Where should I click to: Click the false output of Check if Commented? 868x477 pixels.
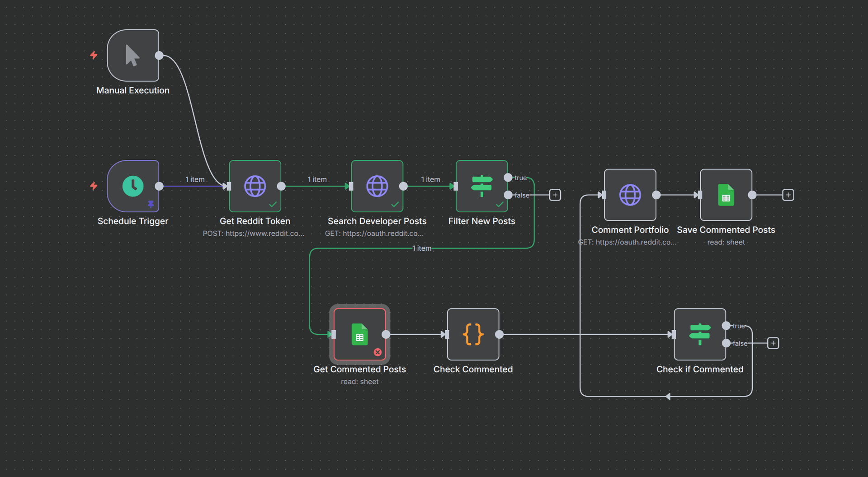726,343
